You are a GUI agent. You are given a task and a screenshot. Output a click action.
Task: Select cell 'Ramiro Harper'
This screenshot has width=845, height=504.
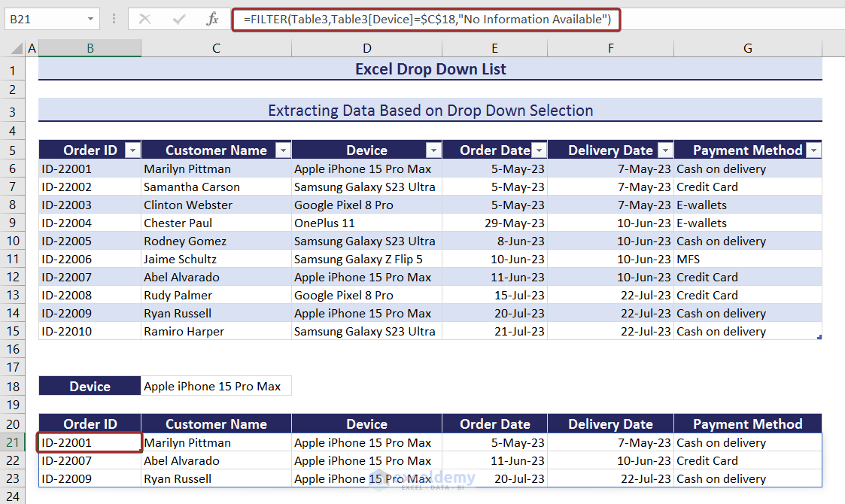[216, 332]
